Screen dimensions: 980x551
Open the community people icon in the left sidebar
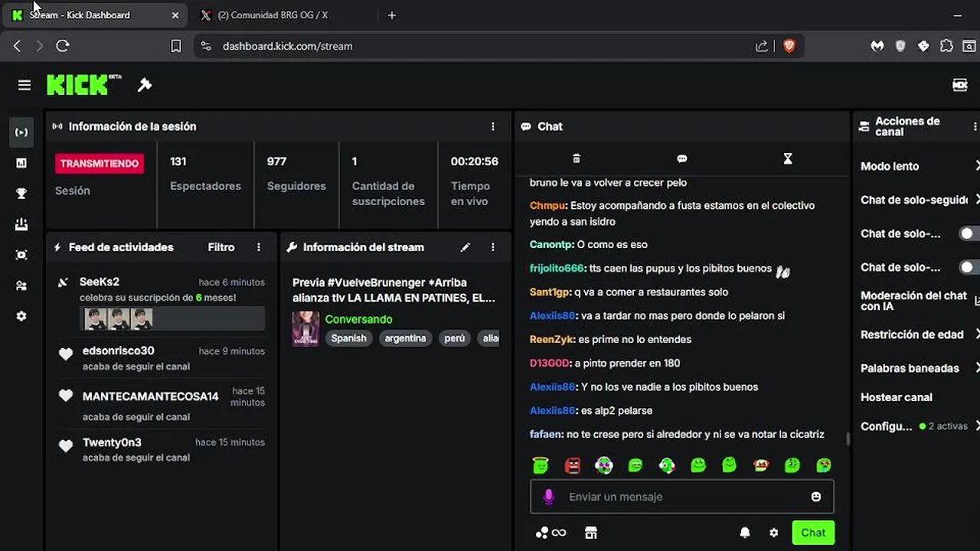[21, 285]
